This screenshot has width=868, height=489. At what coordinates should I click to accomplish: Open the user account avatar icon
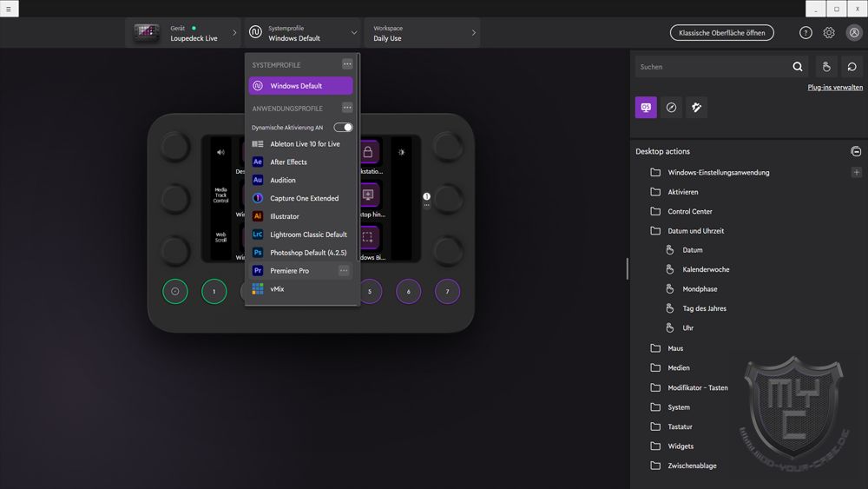coord(854,33)
